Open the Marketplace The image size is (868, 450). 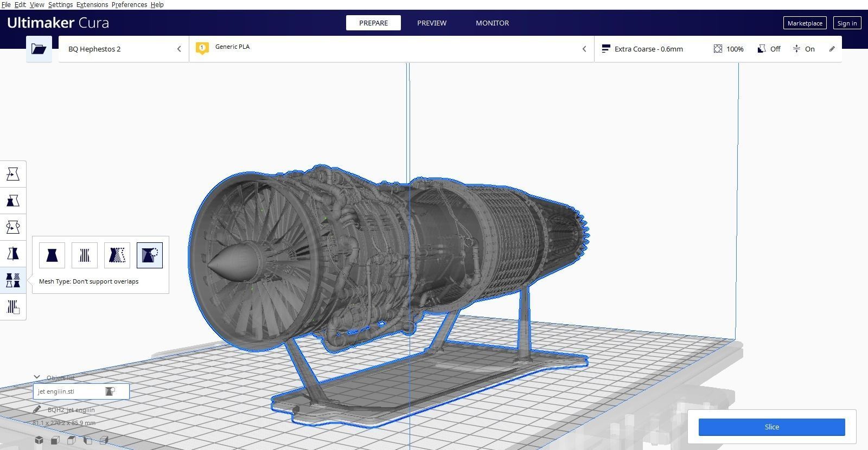tap(805, 23)
